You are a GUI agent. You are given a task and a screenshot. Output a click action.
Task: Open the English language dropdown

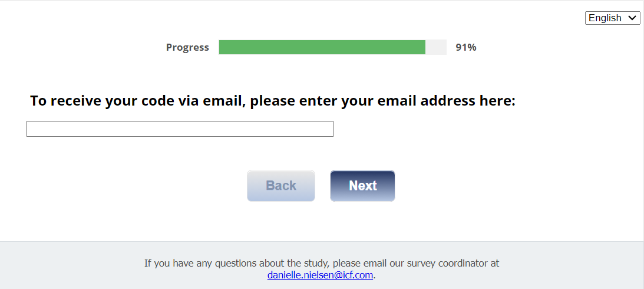[x=612, y=18]
